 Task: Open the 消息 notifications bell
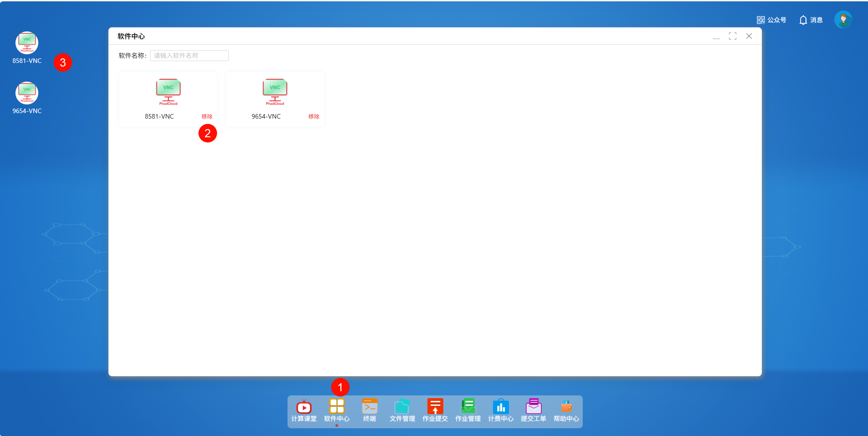811,20
